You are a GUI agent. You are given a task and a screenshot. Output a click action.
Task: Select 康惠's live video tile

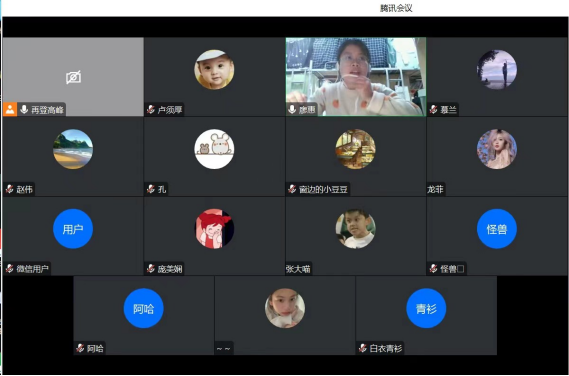[x=356, y=77]
